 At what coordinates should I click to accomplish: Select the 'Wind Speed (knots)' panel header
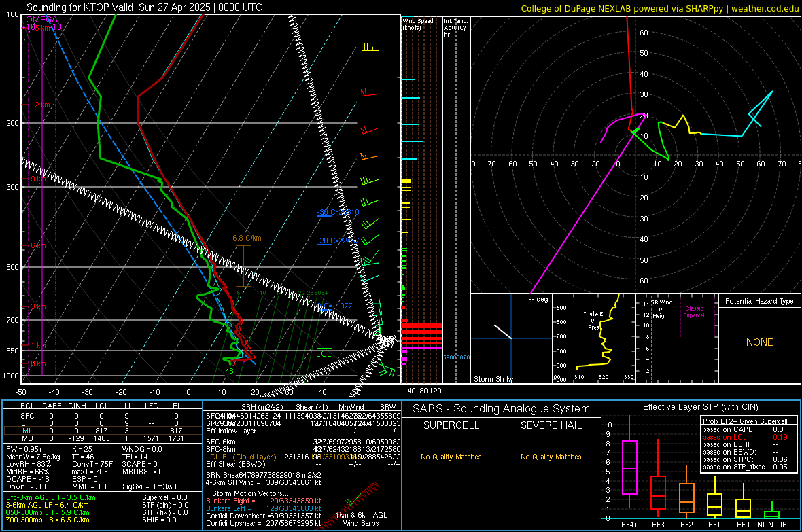tap(417, 24)
